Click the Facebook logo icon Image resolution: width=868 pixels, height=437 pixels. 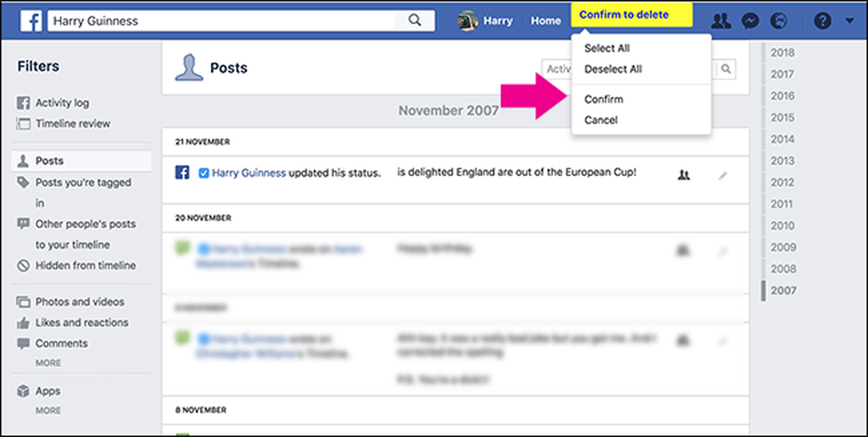coord(31,21)
